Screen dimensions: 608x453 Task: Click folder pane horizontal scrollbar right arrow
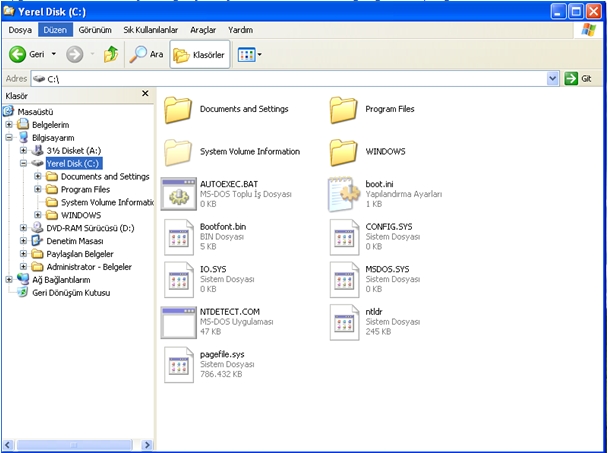tap(147, 444)
